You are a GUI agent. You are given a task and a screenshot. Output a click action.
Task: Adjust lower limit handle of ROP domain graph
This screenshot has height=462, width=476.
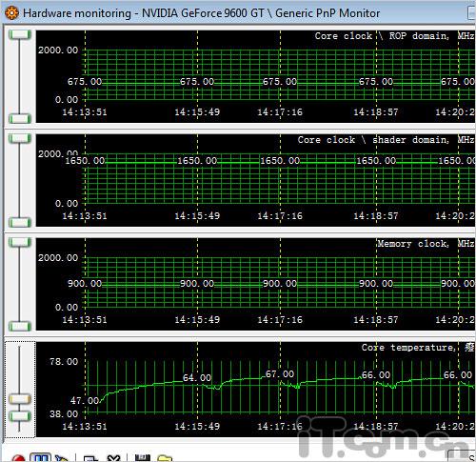click(20, 118)
